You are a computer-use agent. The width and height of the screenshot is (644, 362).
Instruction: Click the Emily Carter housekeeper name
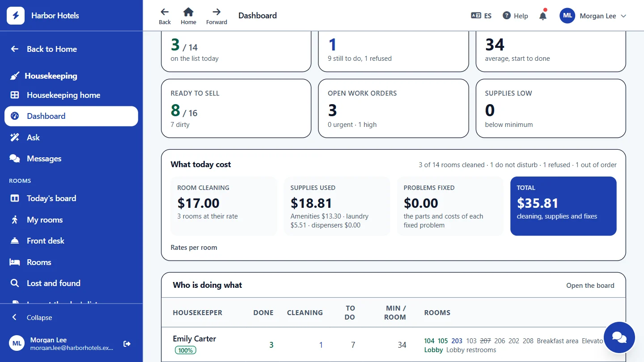click(195, 339)
